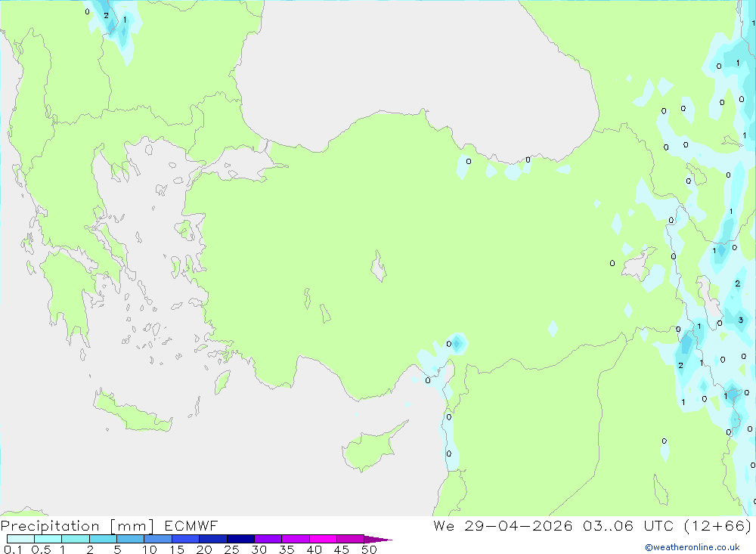Click the '03..06 UTC' time text
The width and height of the screenshot is (756, 554).
pos(627,525)
